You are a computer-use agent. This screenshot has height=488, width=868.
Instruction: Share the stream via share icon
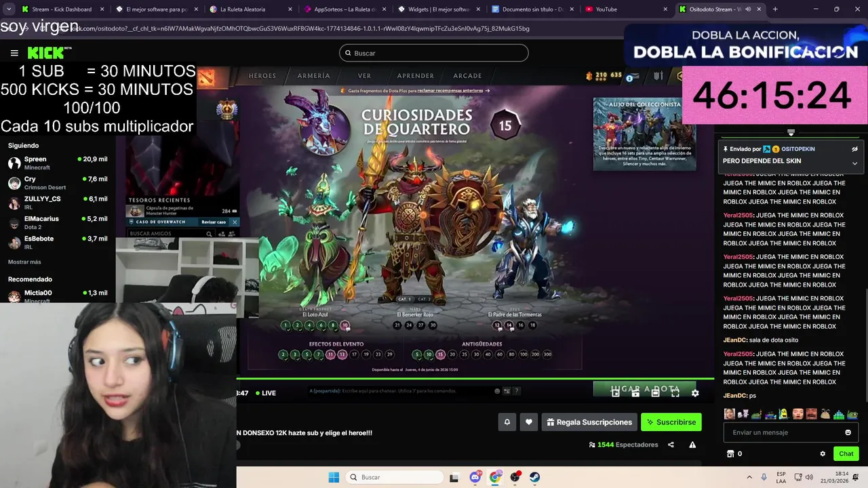coord(671,445)
